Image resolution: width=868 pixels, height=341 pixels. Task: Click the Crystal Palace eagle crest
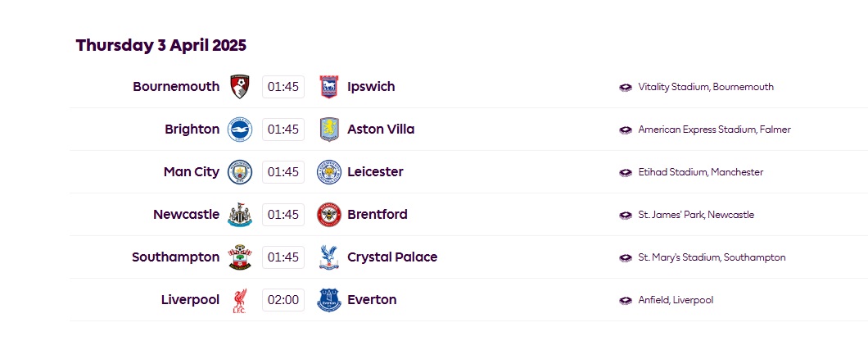pos(328,257)
